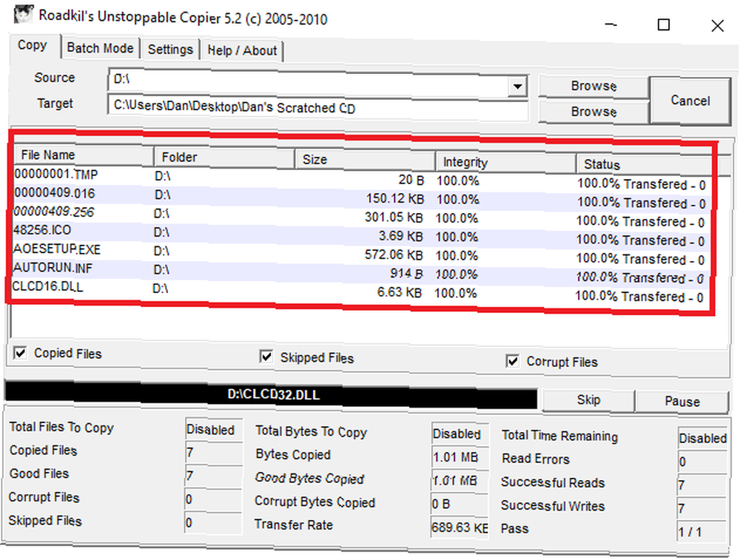This screenshot has height=560, width=740.
Task: Click the Read Errors value field
Action: pos(702,462)
